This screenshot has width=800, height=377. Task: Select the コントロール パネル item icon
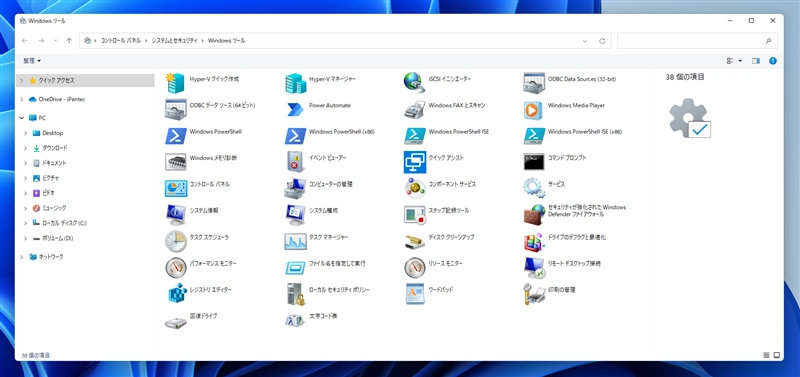point(175,188)
